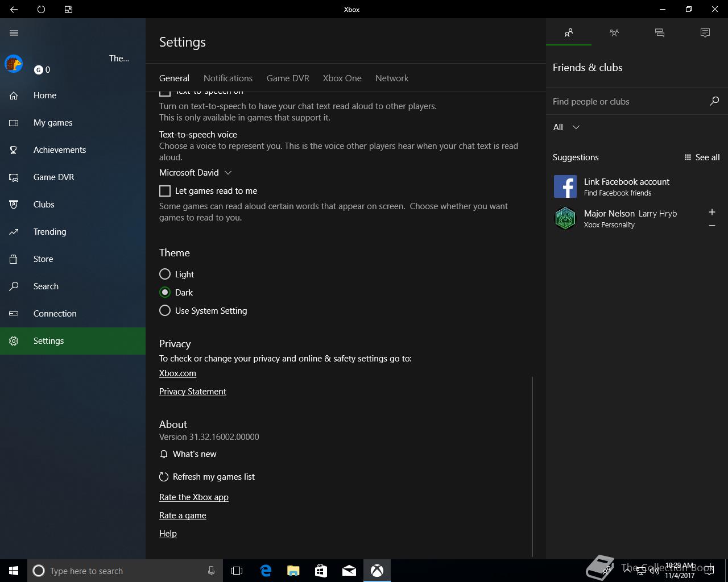
Task: Open My games in sidebar
Action: 73,123
